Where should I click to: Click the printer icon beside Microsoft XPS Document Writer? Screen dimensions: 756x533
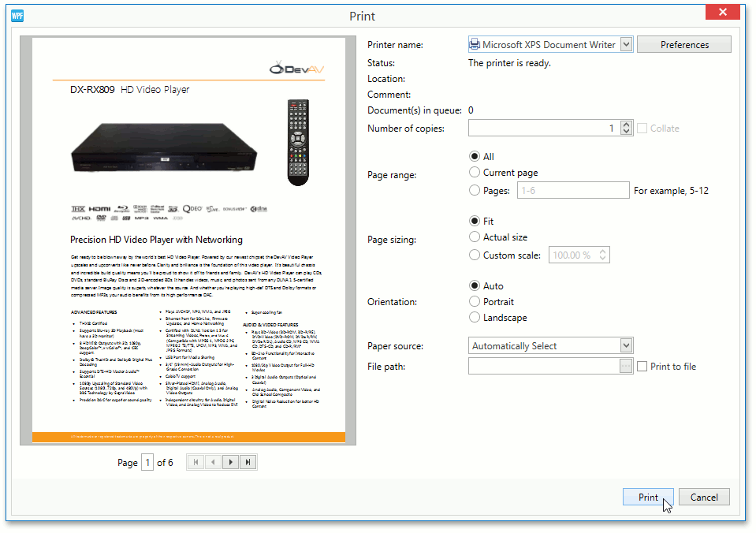click(475, 44)
